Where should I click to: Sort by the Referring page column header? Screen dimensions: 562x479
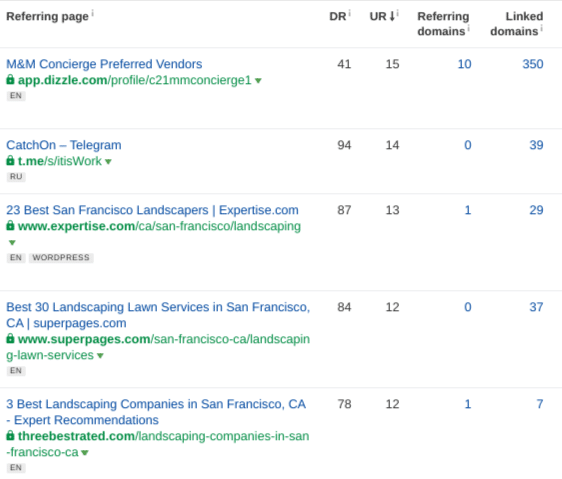tap(47, 16)
